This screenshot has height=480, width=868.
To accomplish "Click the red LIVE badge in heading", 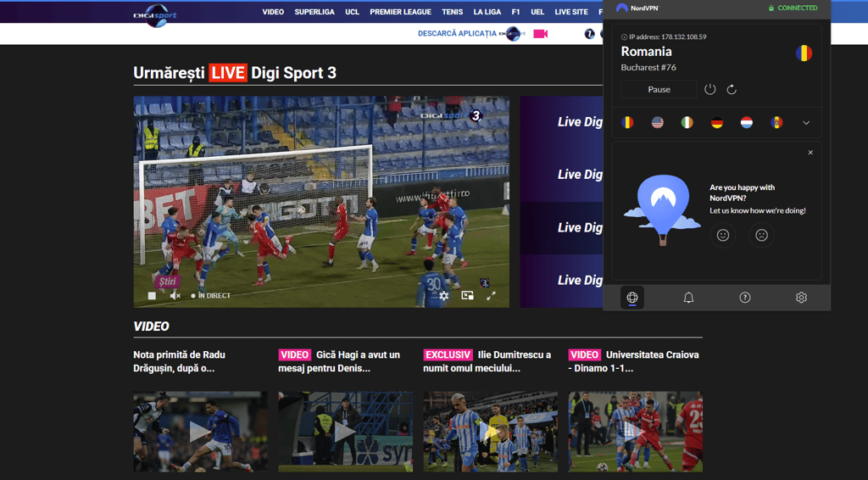I will coord(227,73).
